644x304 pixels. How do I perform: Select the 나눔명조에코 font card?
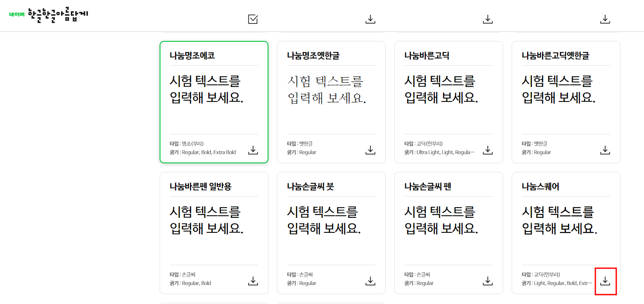(x=214, y=102)
